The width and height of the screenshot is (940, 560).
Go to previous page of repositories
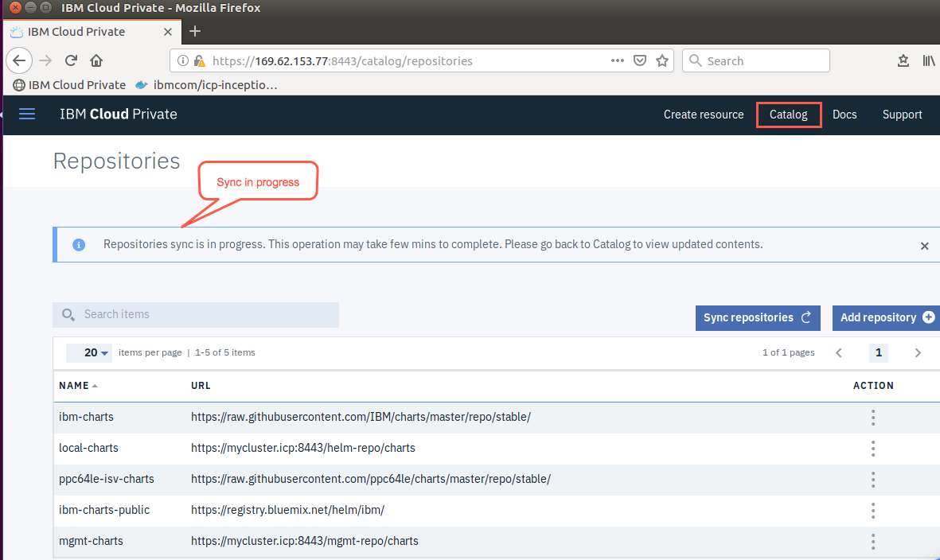pos(839,352)
